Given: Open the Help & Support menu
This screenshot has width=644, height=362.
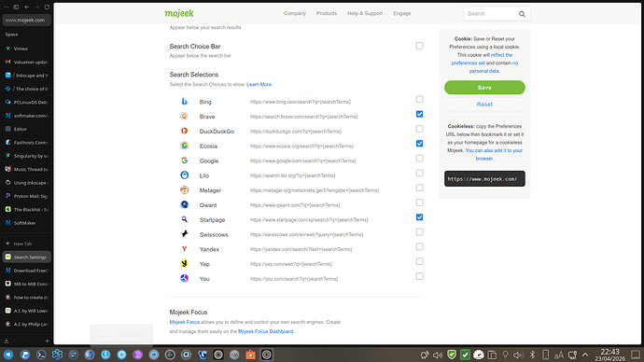Looking at the screenshot, I should pos(365,14).
